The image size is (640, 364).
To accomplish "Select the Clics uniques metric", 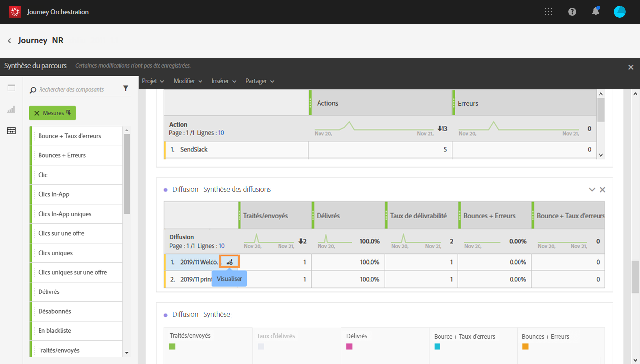I will [76, 253].
